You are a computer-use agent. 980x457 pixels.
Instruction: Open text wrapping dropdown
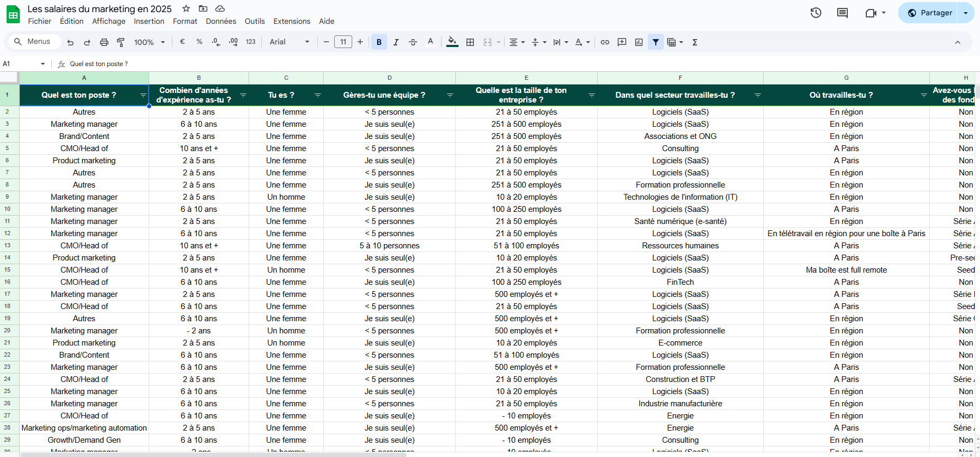point(561,42)
